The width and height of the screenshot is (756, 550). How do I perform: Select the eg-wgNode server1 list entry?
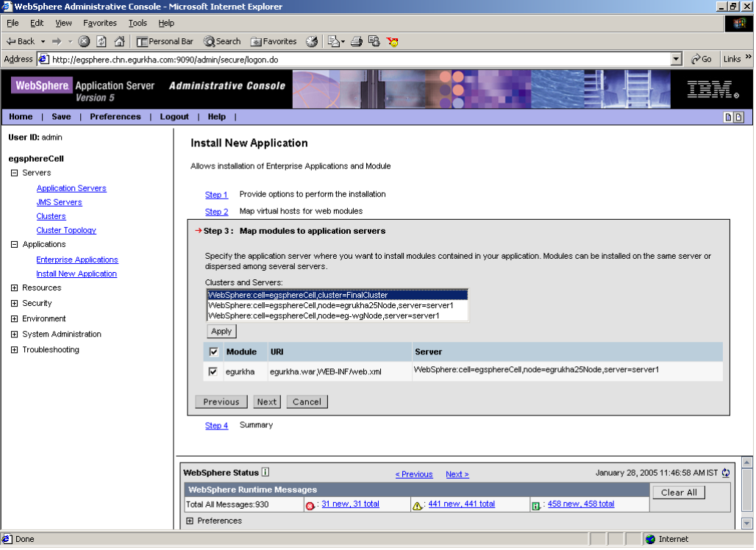pyautogui.click(x=337, y=315)
